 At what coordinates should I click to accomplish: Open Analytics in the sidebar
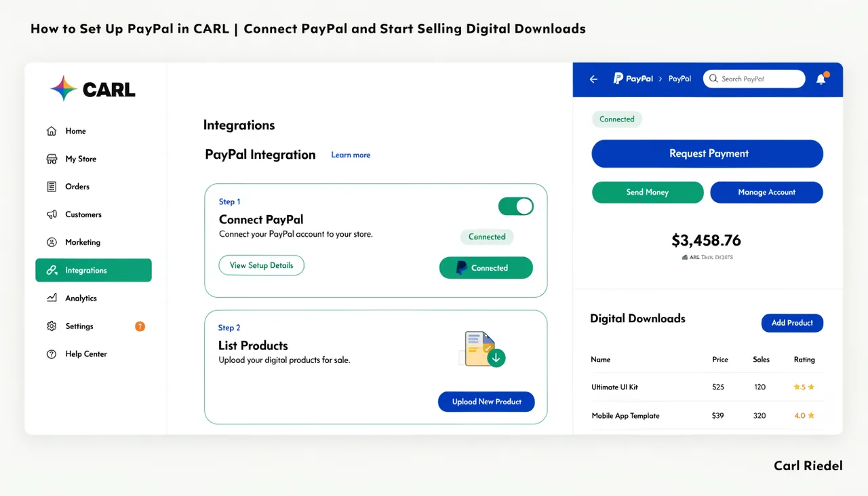click(x=94, y=298)
